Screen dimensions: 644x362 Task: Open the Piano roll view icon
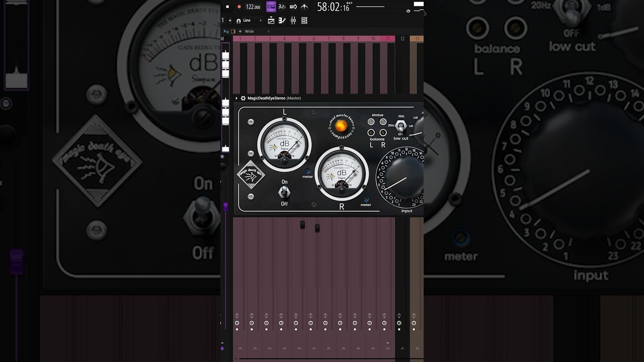[282, 21]
